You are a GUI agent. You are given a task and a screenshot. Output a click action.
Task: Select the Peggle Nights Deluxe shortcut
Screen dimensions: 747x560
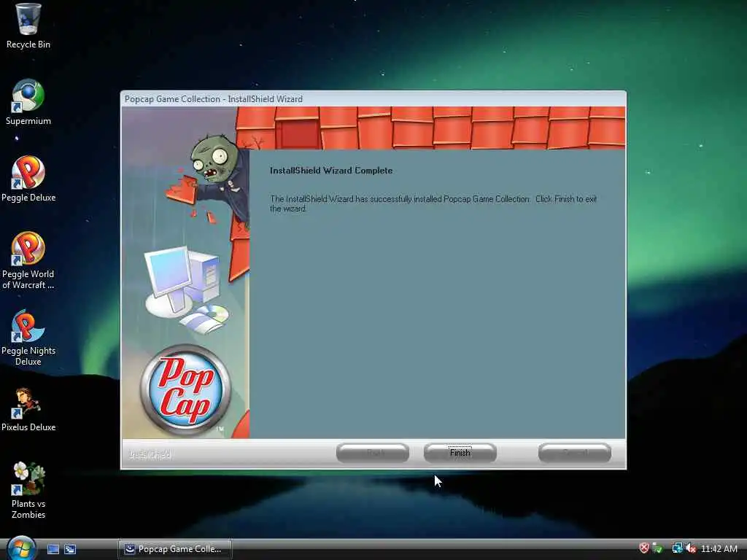click(28, 337)
